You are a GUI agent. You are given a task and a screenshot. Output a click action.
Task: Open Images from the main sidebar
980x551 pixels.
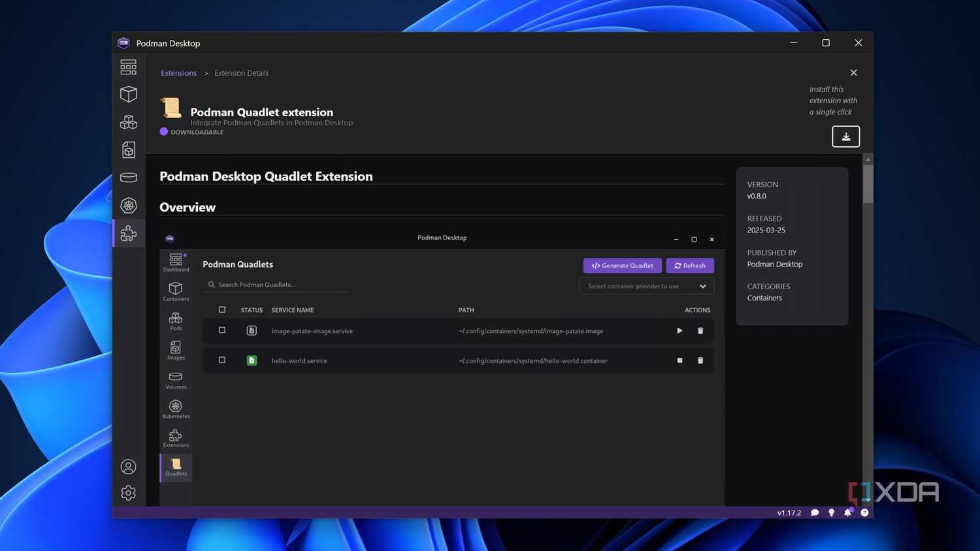click(x=129, y=150)
